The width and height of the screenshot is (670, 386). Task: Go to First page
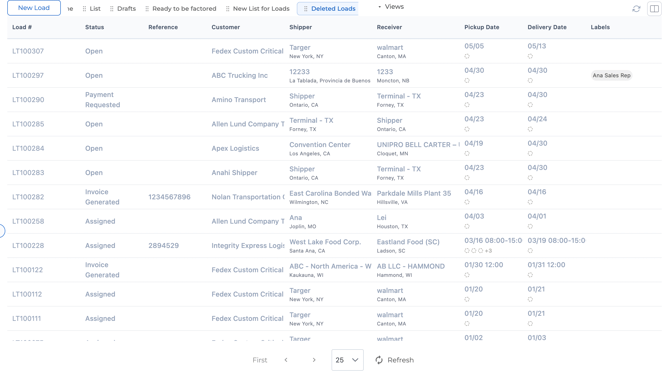[x=259, y=360]
